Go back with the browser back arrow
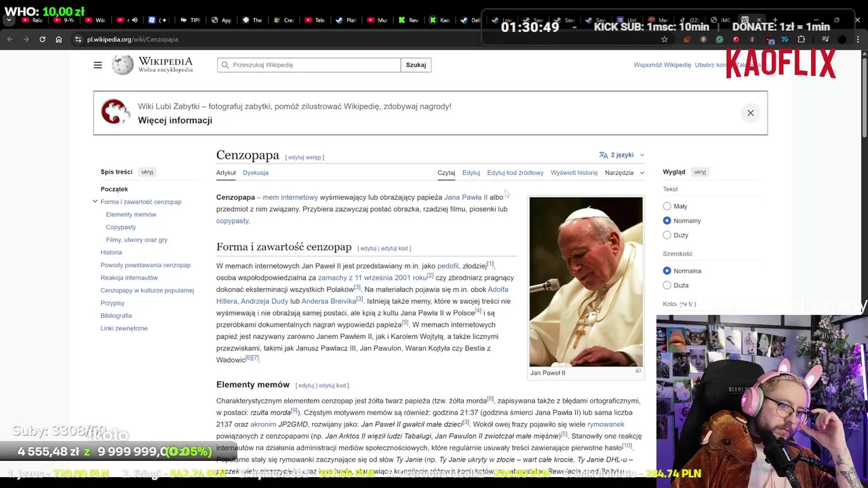This screenshot has width=868, height=488. pos(9,39)
